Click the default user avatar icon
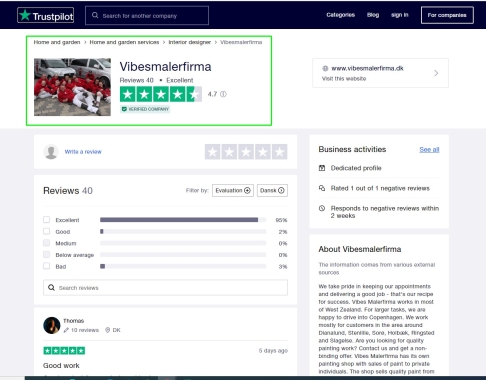Image resolution: width=486 pixels, height=380 pixels. pyautogui.click(x=51, y=152)
